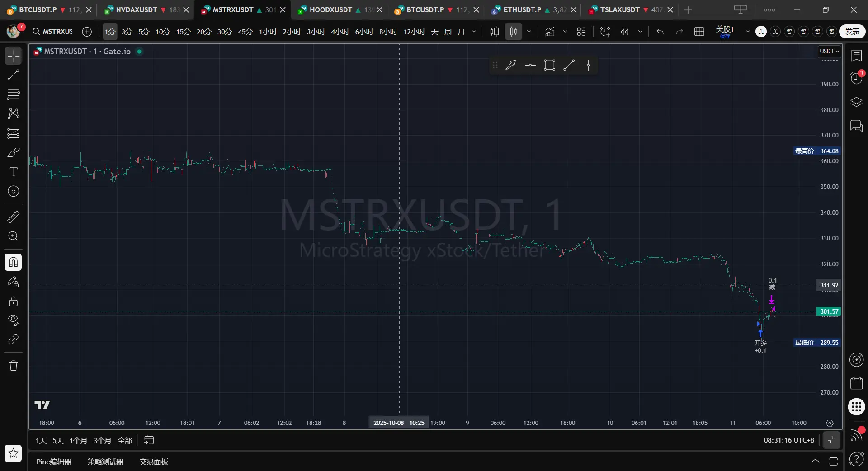Screen dimensions: 868x471
Task: Switch to the NVDAXUSDT tab
Action: [146, 10]
